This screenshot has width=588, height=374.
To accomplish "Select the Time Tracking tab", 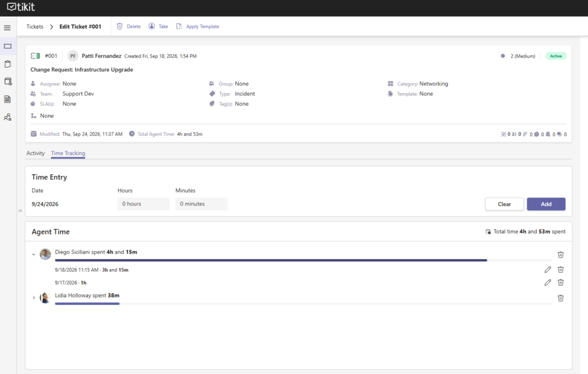I will pyautogui.click(x=68, y=153).
